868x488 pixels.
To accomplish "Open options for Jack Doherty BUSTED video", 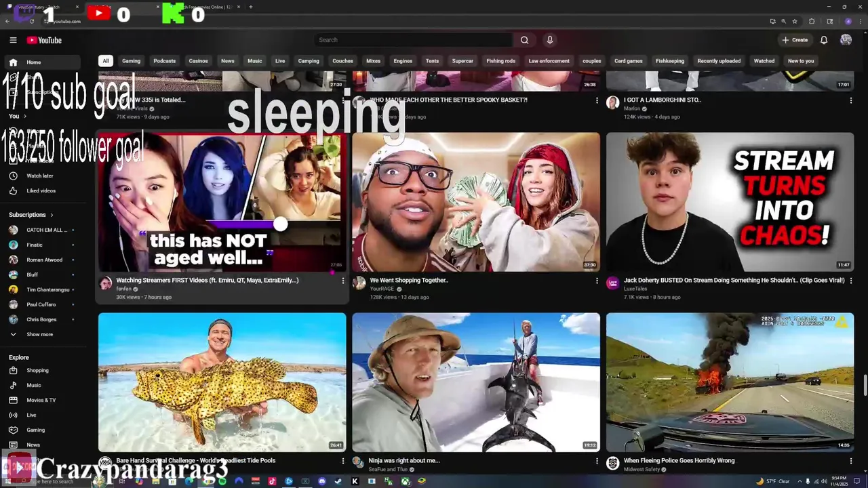I will click(x=850, y=281).
